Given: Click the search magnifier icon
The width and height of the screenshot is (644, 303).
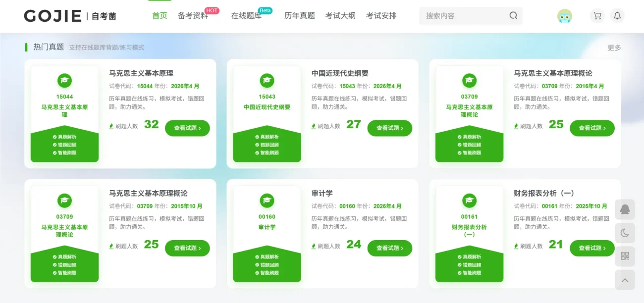Looking at the screenshot, I should click(513, 15).
